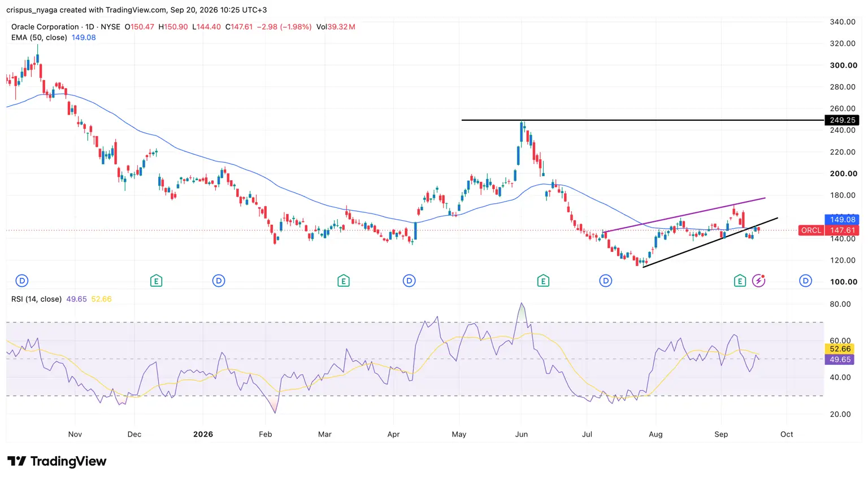Click the 120.00 price axis label
This screenshot has width=868, height=480.
pos(843,260)
